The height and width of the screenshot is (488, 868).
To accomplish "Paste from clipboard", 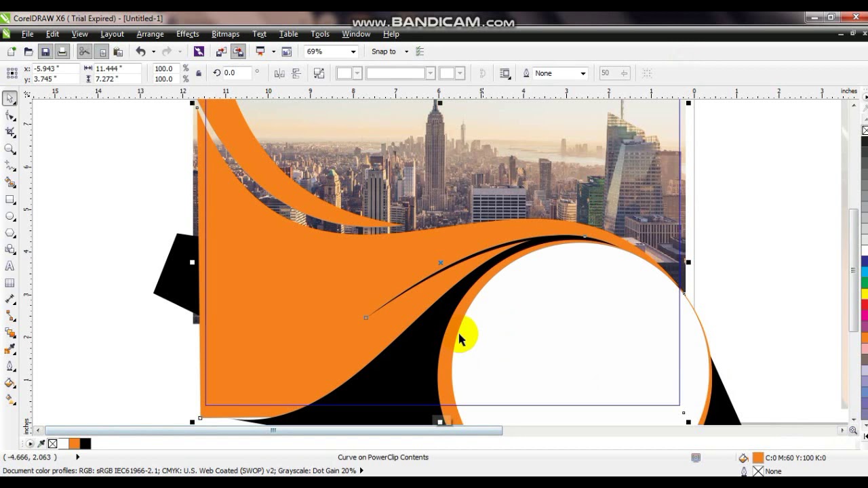I will [x=118, y=52].
